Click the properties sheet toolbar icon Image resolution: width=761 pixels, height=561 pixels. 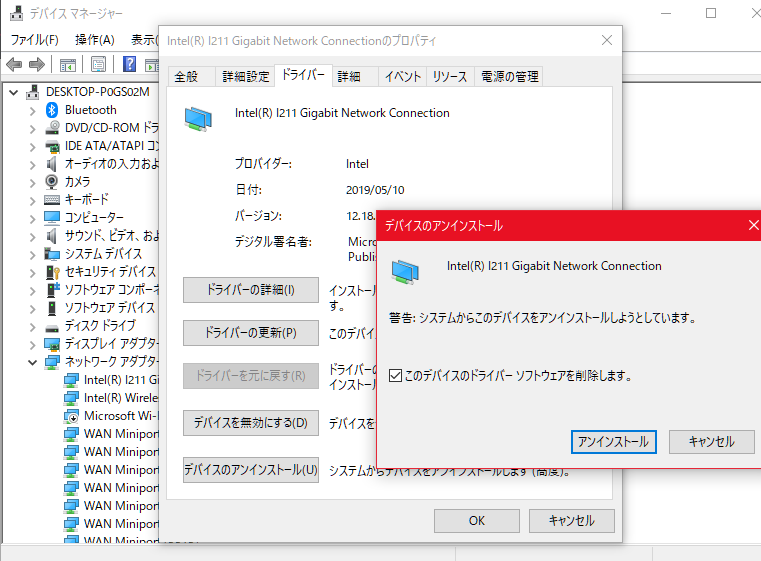click(x=99, y=64)
